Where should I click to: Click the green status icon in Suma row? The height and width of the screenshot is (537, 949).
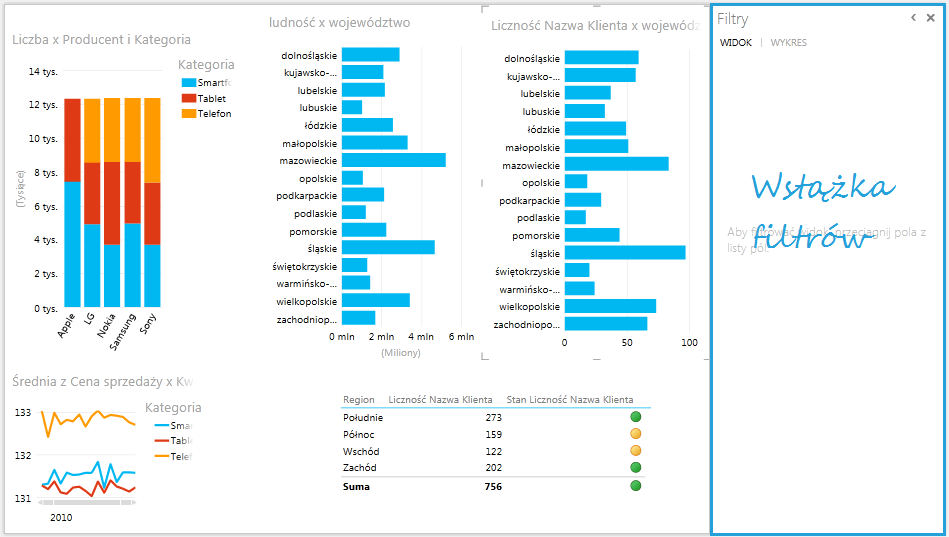click(635, 486)
